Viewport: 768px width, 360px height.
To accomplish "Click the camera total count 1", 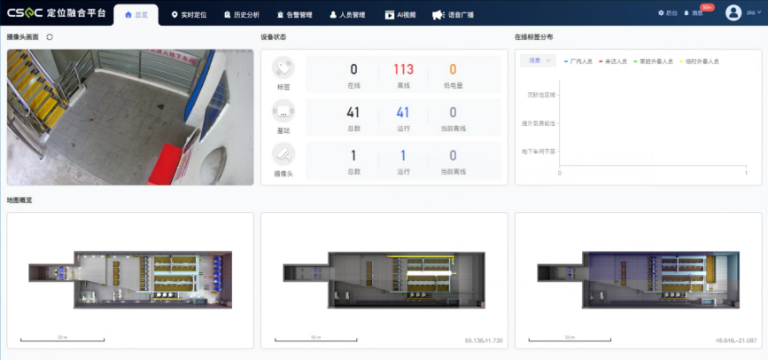I will [x=353, y=156].
